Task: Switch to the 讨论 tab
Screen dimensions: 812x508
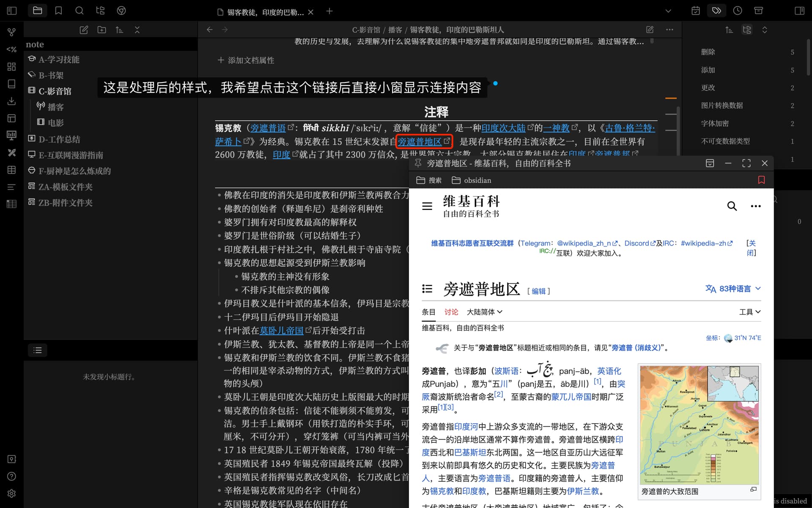Action: coord(451,312)
